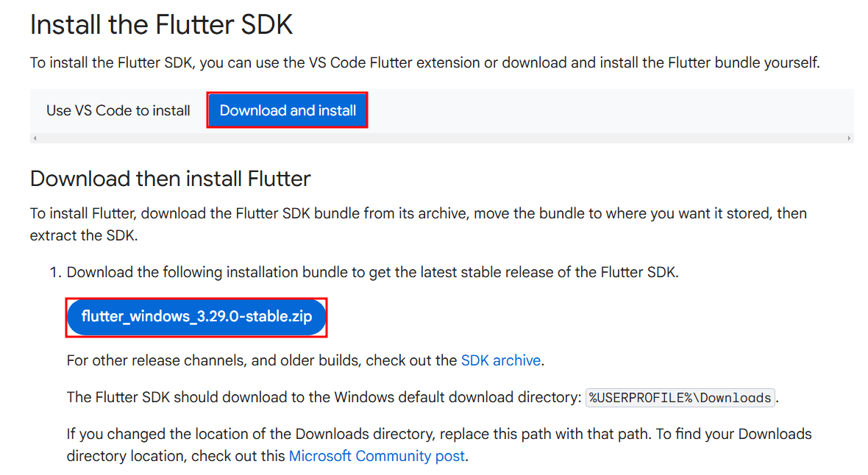Image resolution: width=868 pixels, height=475 pixels.
Task: Click the %USERPROFILE%\Downloads code snippet
Action: coord(680,398)
